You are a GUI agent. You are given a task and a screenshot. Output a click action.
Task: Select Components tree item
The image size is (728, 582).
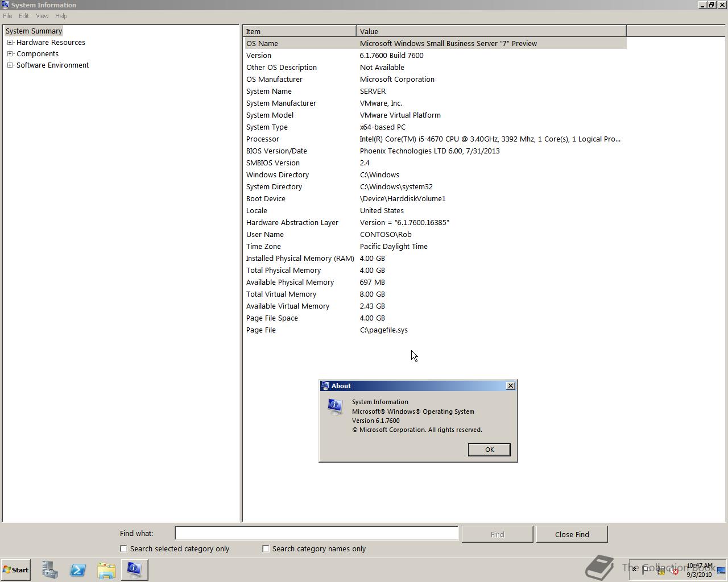tap(37, 53)
